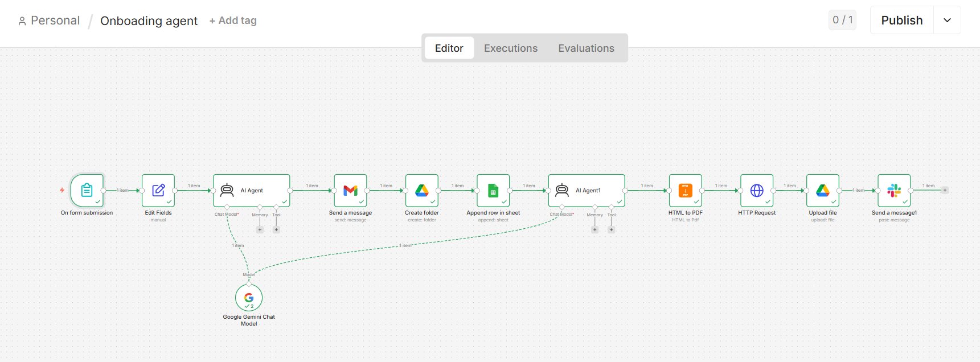Add a tool to the first AI Agent
The height and width of the screenshot is (362, 980).
(x=276, y=230)
